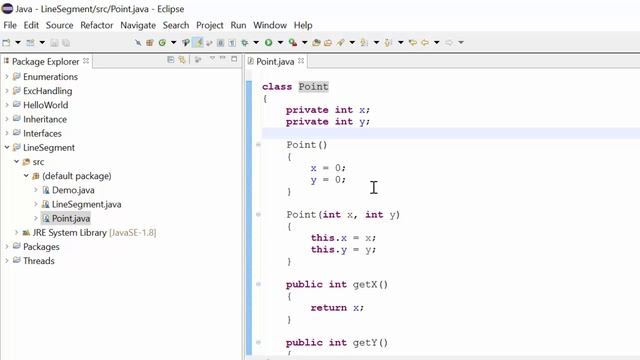The width and height of the screenshot is (640, 360).
Task: Click the External Tools icon with red toolbox
Action: click(293, 42)
